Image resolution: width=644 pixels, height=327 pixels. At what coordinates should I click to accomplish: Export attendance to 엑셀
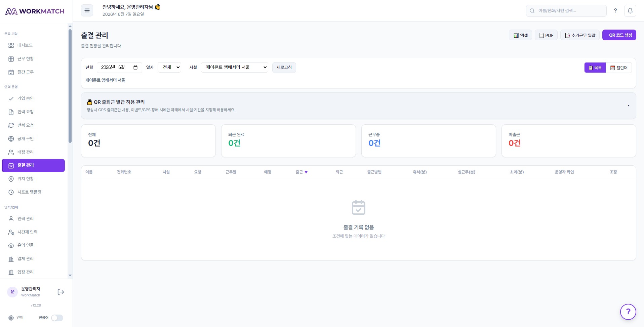pyautogui.click(x=520, y=35)
